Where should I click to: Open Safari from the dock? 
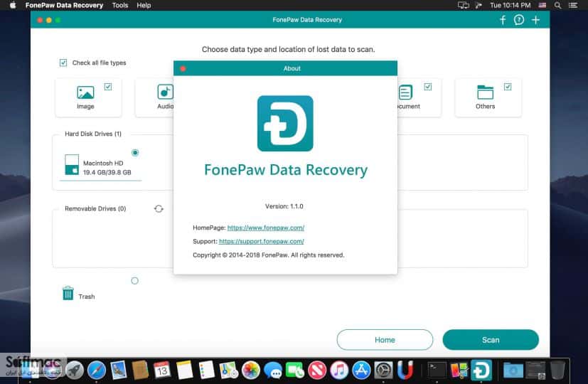coord(97,370)
